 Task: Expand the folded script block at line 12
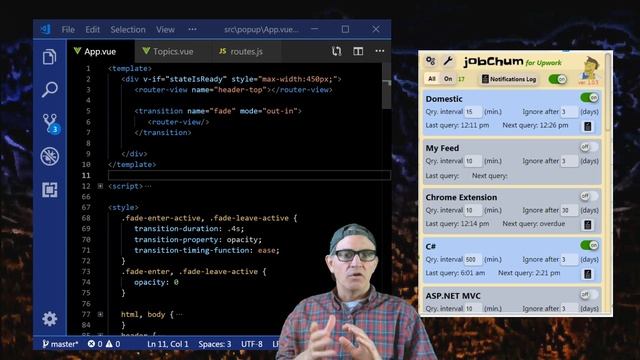click(100, 186)
